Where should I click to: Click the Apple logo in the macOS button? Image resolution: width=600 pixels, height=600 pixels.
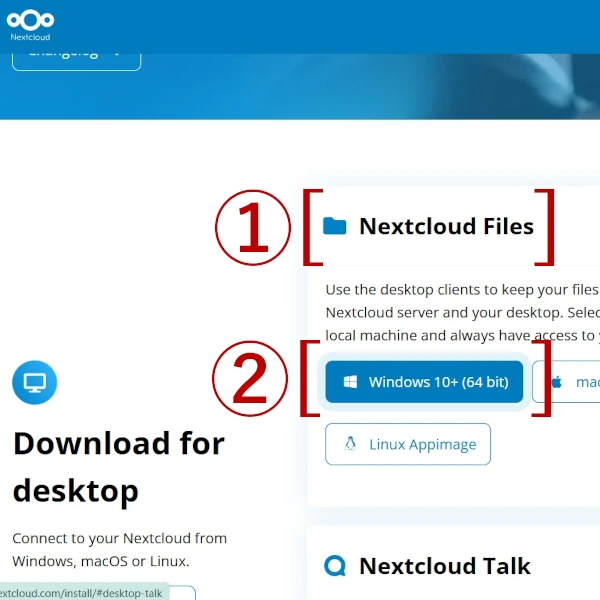pos(557,382)
